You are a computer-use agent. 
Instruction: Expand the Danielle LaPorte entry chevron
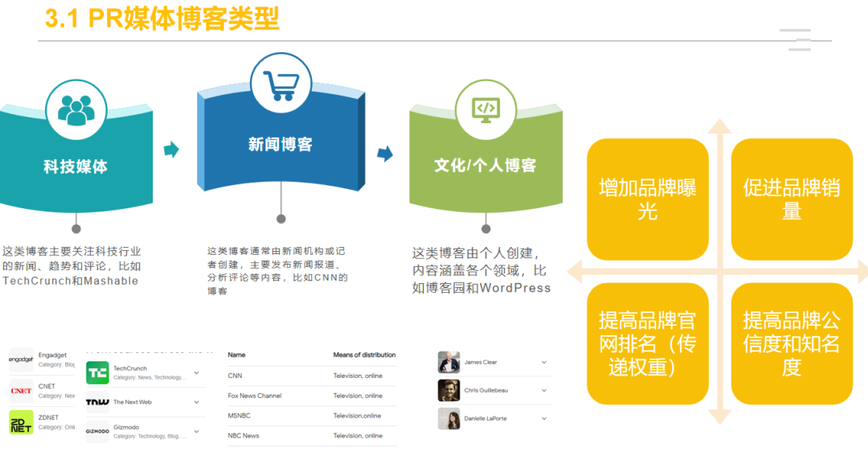coord(544,419)
